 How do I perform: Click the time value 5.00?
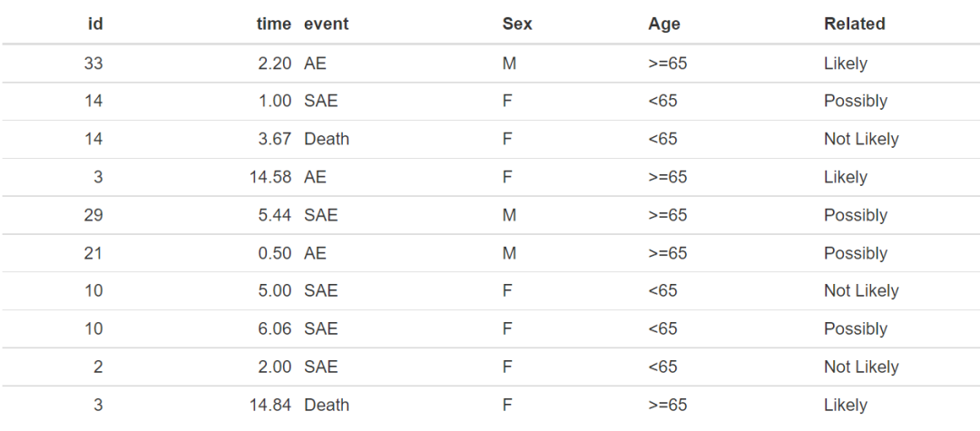tap(275, 291)
